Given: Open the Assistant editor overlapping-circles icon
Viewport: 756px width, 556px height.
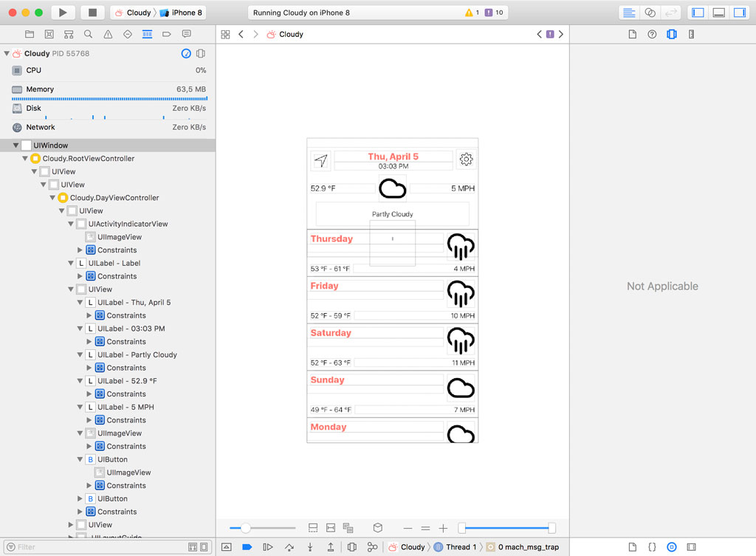Looking at the screenshot, I should point(650,13).
